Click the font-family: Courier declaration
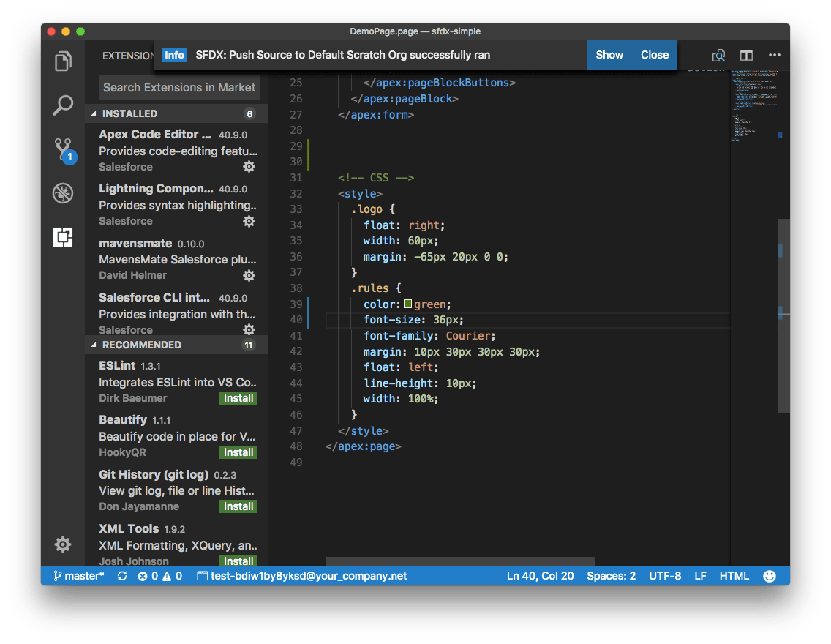Viewport: 831px width, 644px height. 429,335
